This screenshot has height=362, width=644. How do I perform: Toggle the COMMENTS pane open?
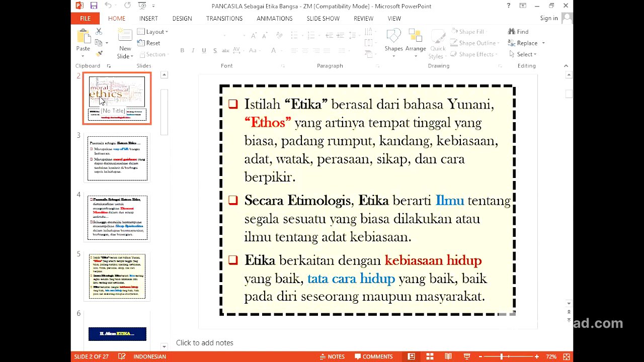coord(374,356)
